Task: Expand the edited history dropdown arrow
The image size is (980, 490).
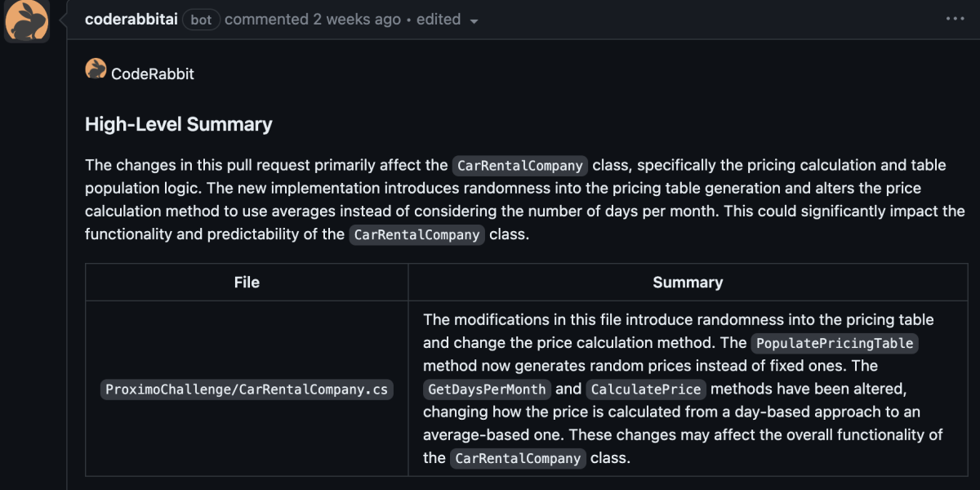Action: point(474,20)
